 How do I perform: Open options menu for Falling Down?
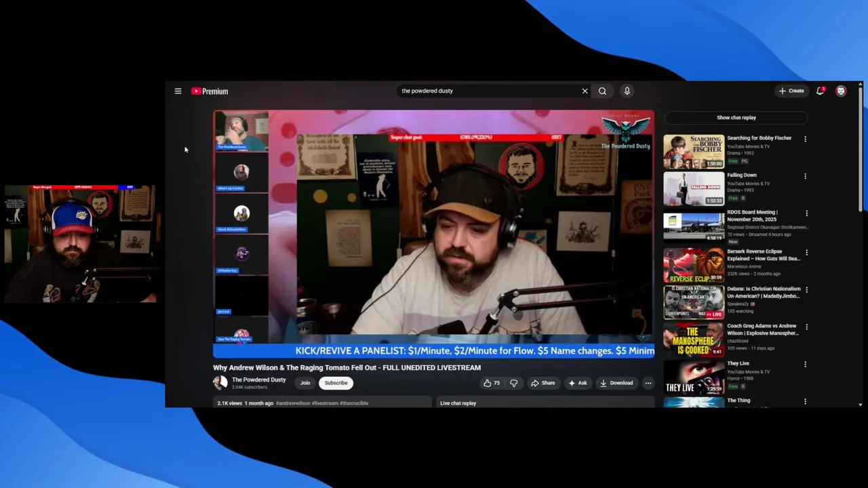click(x=805, y=176)
